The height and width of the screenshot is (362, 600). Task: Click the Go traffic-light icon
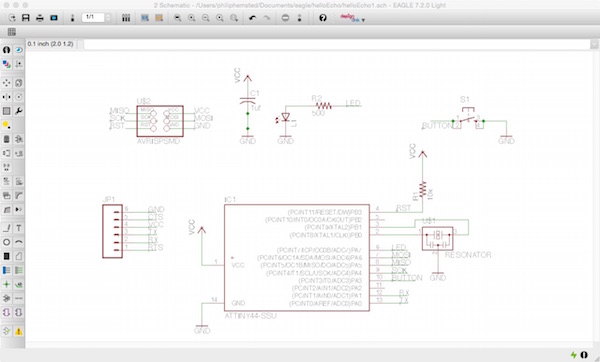[299, 18]
